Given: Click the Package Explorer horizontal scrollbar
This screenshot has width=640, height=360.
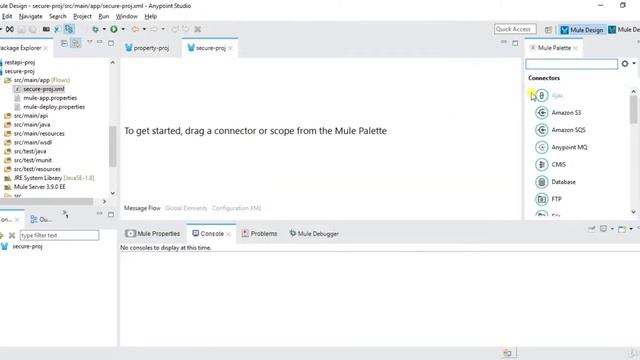Looking at the screenshot, I should click(x=47, y=201).
